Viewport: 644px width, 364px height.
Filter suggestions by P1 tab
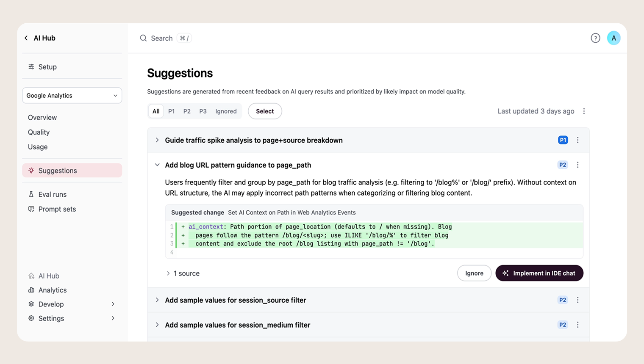coord(171,111)
